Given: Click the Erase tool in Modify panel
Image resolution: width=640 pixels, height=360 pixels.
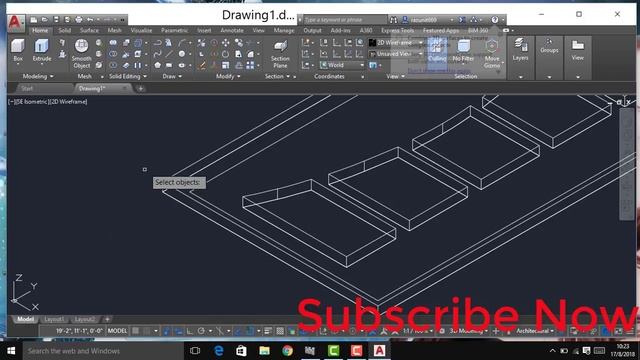Looking at the screenshot, I should (x=202, y=65).
